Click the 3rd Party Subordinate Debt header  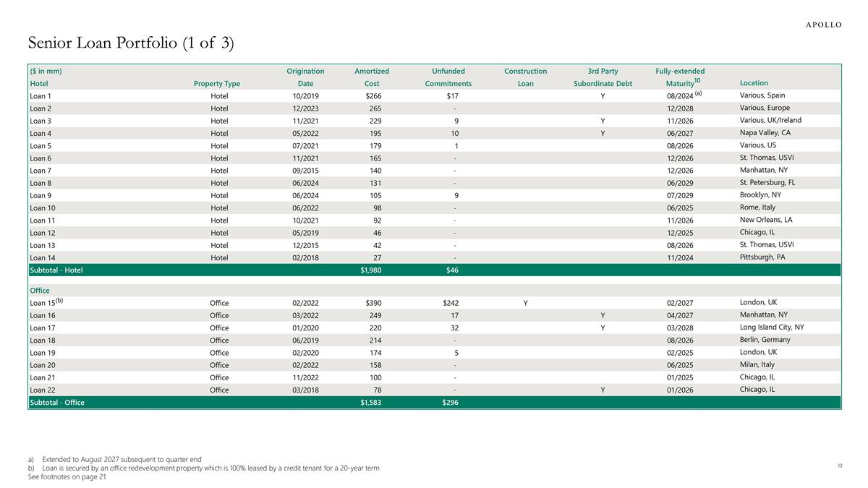[x=603, y=77]
